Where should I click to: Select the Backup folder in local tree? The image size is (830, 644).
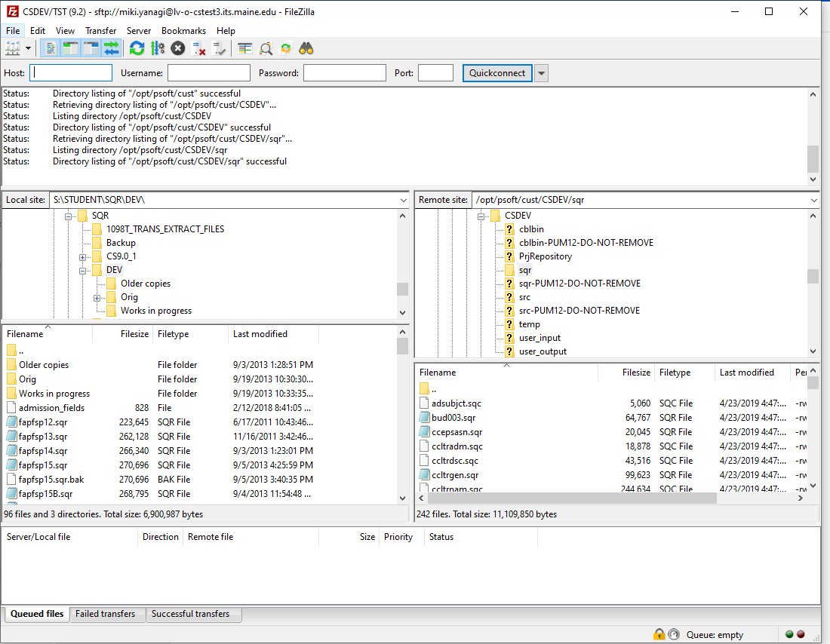[x=121, y=243]
